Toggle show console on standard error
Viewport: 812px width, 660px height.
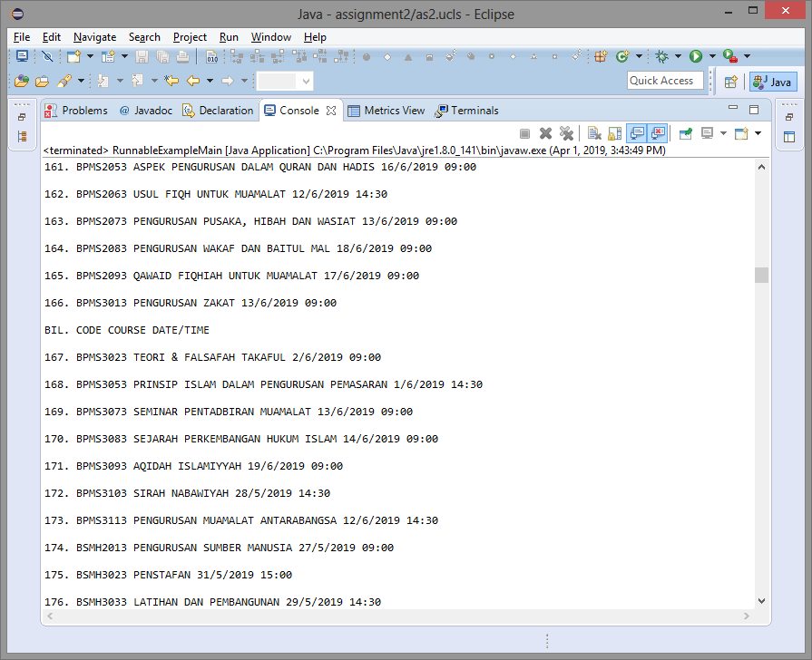point(658,133)
